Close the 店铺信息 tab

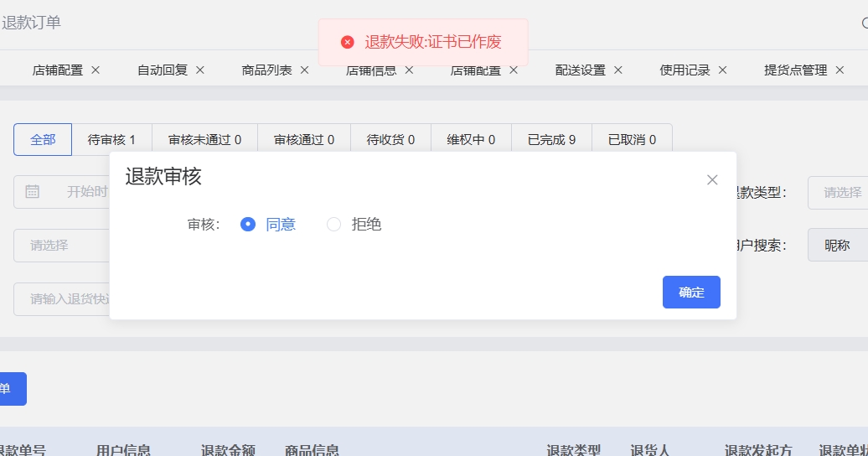point(409,70)
